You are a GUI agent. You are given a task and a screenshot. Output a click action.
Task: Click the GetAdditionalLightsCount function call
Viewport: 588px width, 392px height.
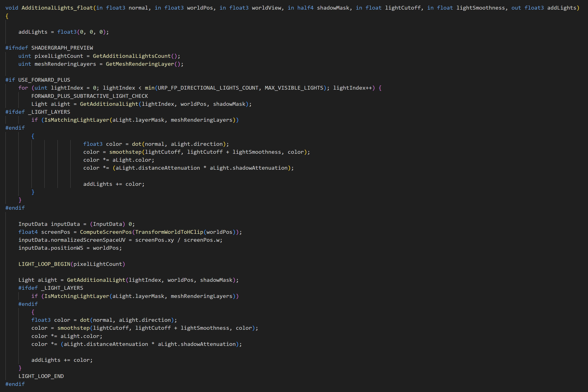(x=132, y=56)
